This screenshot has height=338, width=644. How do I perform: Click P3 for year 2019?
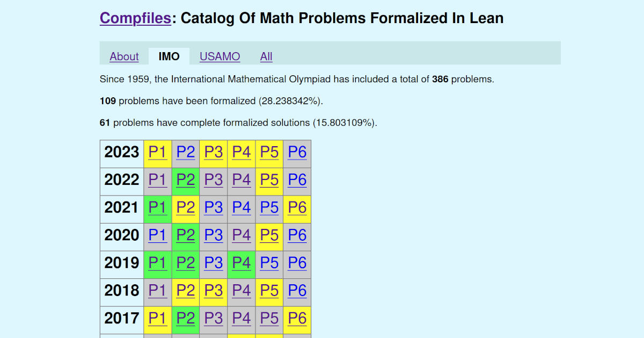tap(214, 263)
